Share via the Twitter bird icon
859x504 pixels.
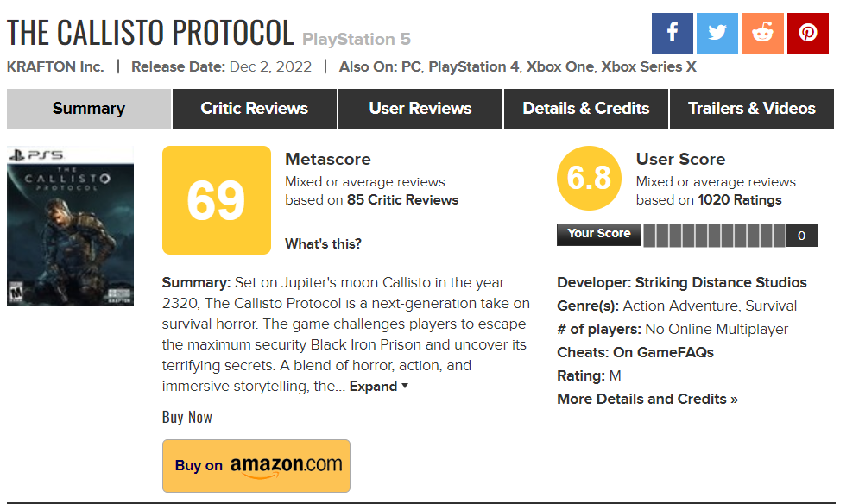pos(717,34)
